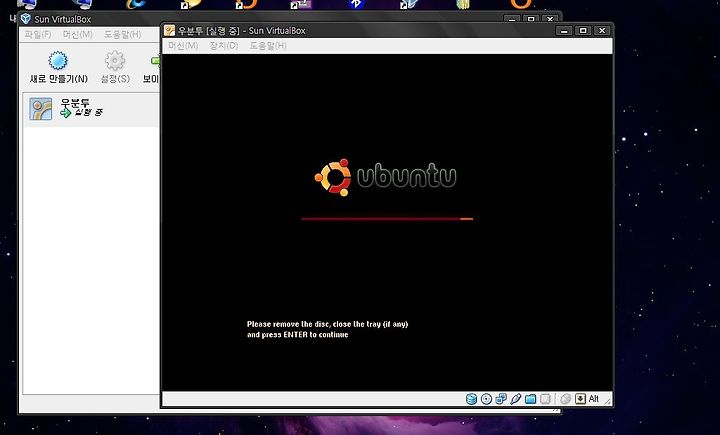Open 머신(M) menu in the 우분투 VM window
This screenshot has width=720, height=435.
(183, 45)
